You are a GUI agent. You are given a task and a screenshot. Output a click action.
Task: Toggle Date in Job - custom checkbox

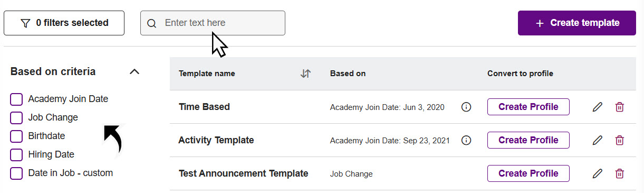[16, 173]
